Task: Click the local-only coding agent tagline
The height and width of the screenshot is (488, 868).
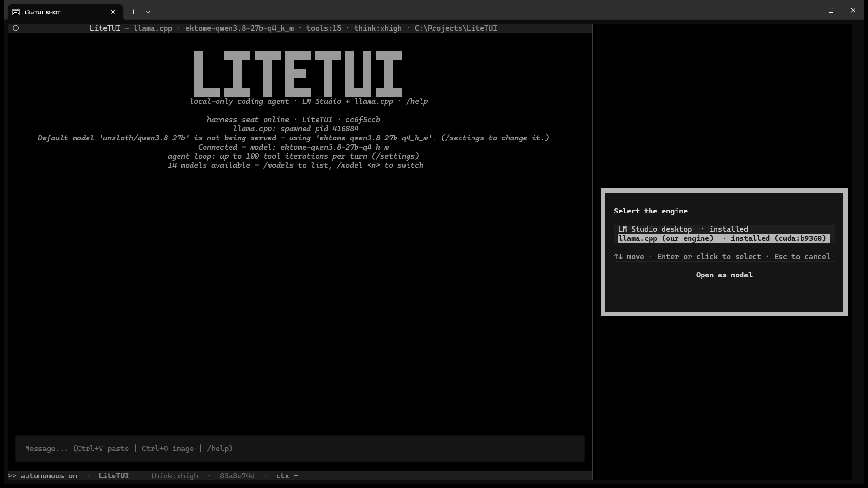Action: click(308, 101)
